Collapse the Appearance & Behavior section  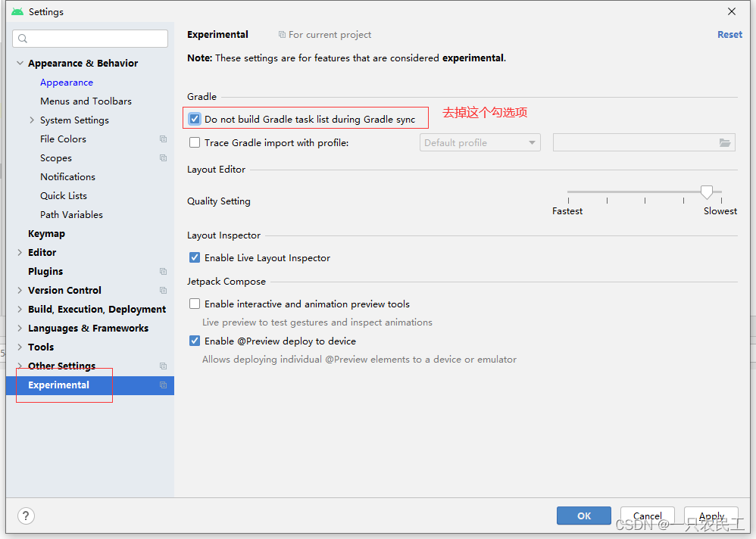[x=20, y=64]
